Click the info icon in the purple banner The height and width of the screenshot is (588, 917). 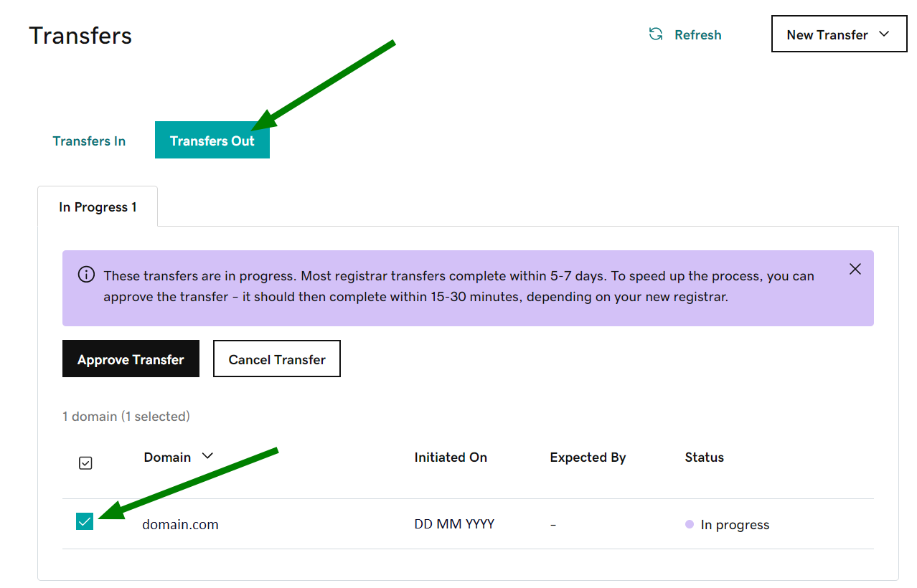click(86, 275)
